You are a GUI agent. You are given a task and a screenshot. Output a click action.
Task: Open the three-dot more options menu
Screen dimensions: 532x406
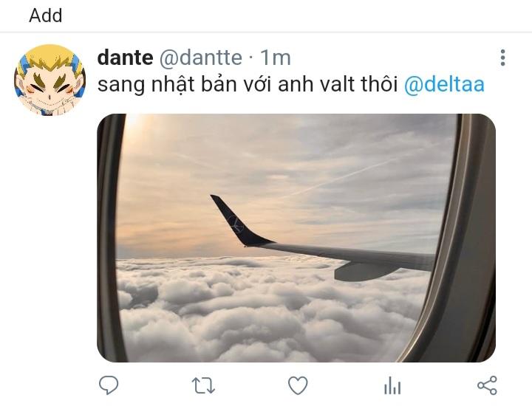tap(503, 58)
